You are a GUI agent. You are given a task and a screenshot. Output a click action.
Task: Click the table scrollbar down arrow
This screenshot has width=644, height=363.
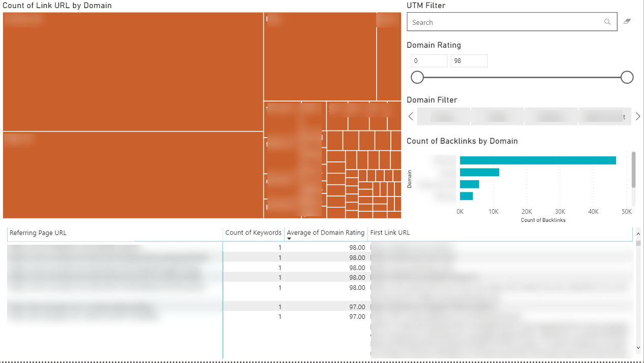tap(638, 348)
